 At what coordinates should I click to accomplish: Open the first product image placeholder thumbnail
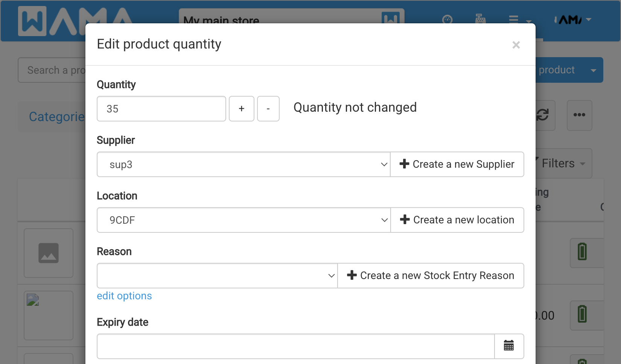tap(49, 253)
